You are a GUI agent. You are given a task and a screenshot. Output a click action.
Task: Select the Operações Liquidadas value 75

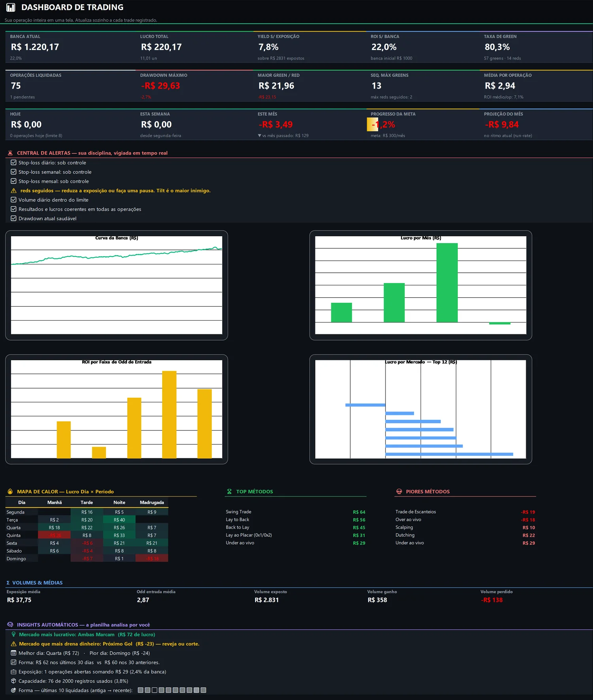click(x=16, y=86)
